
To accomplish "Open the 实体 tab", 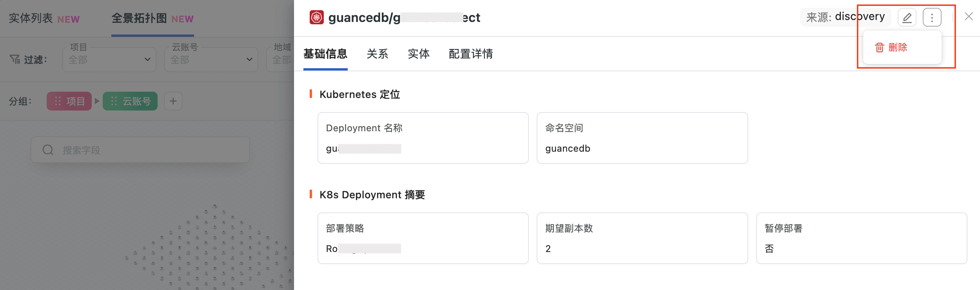I will 418,54.
